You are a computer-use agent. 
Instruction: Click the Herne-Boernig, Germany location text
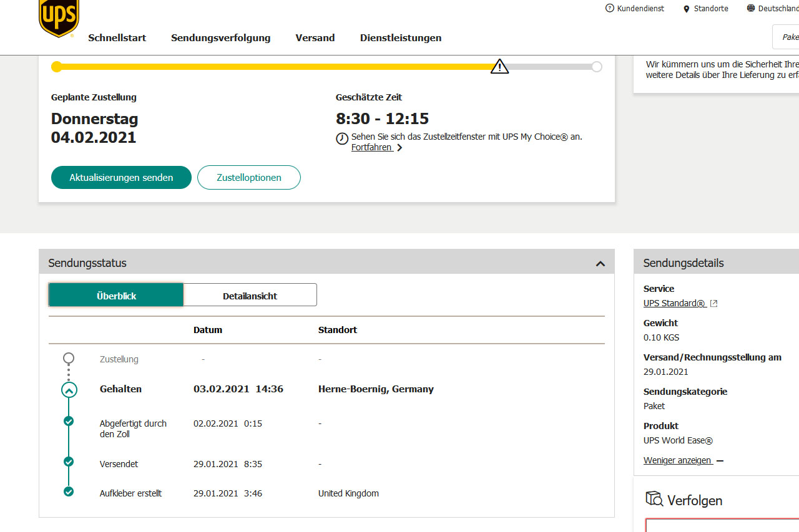click(x=376, y=389)
